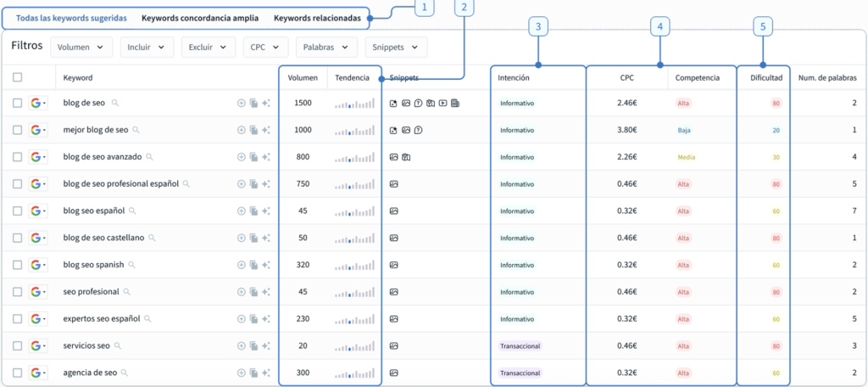Open the Volumen filter dropdown
This screenshot has height=387, width=868.
(x=81, y=48)
